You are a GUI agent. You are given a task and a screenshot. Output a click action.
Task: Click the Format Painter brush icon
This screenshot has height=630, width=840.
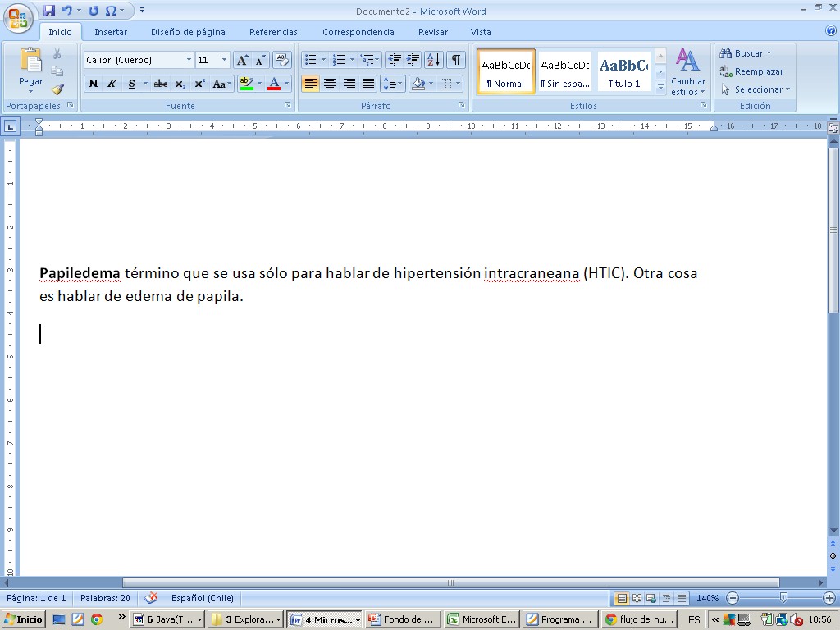click(57, 89)
